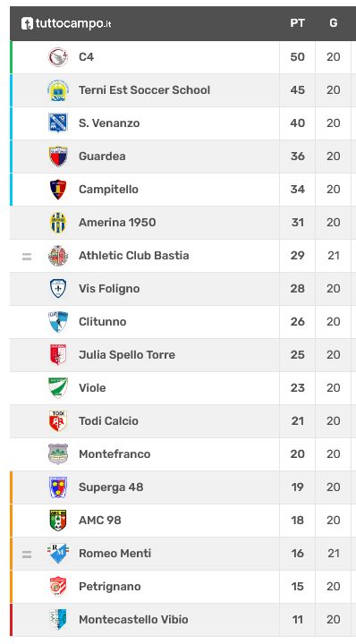Viewport: 356px width, 644px height.
Task: Click the AMC 98 team badge
Action: pos(58,520)
